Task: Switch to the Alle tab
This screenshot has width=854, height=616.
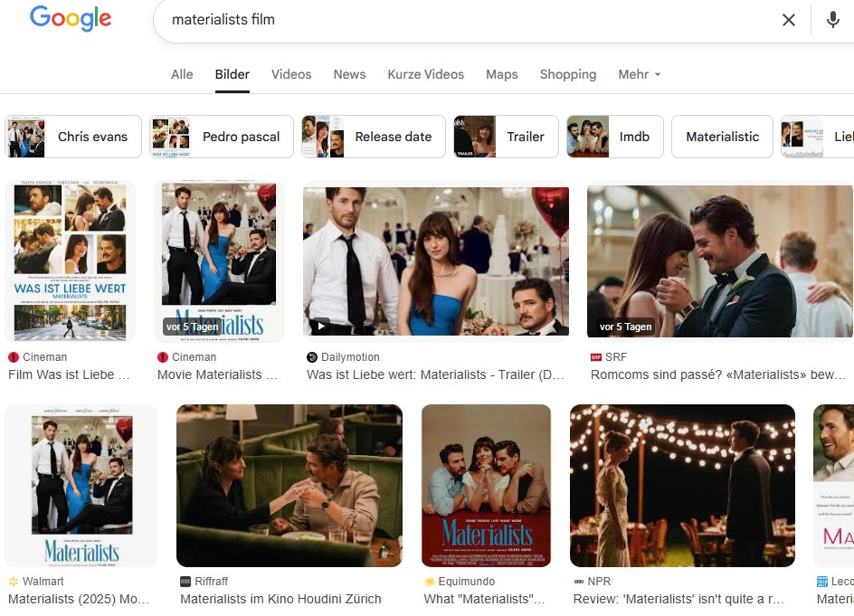Action: click(x=182, y=74)
